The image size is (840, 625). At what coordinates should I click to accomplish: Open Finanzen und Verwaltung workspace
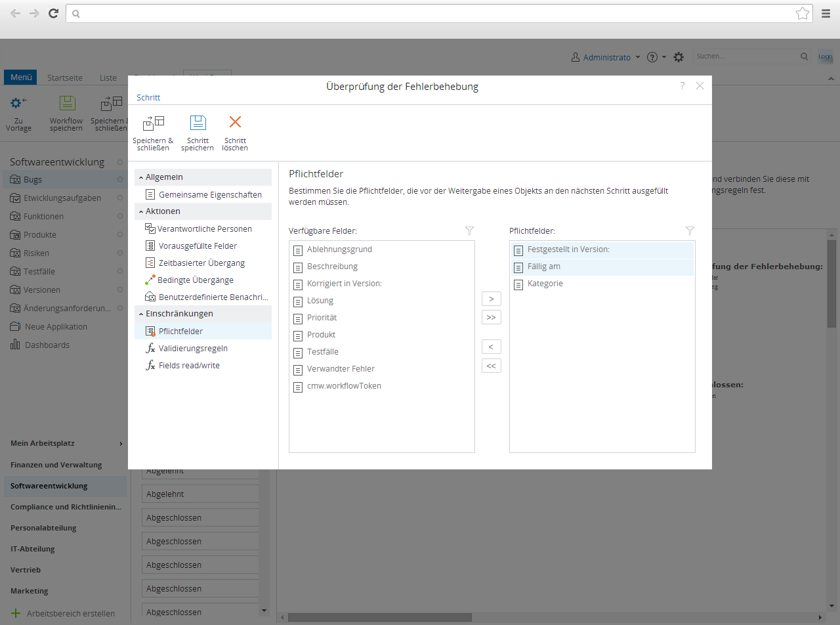(56, 465)
